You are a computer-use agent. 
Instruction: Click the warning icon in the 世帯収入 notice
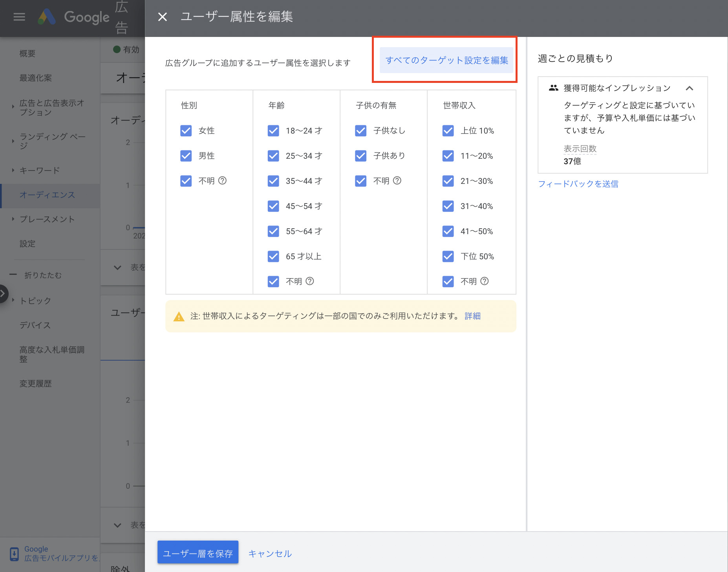point(179,316)
